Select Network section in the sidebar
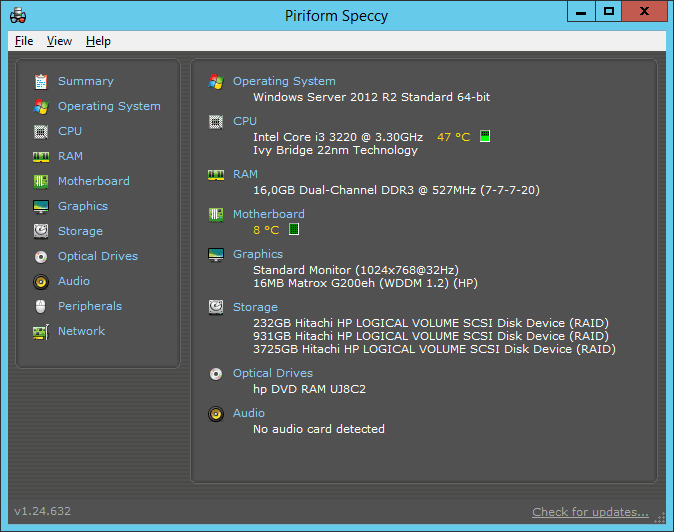Screen dimensions: 674x532 [82, 331]
